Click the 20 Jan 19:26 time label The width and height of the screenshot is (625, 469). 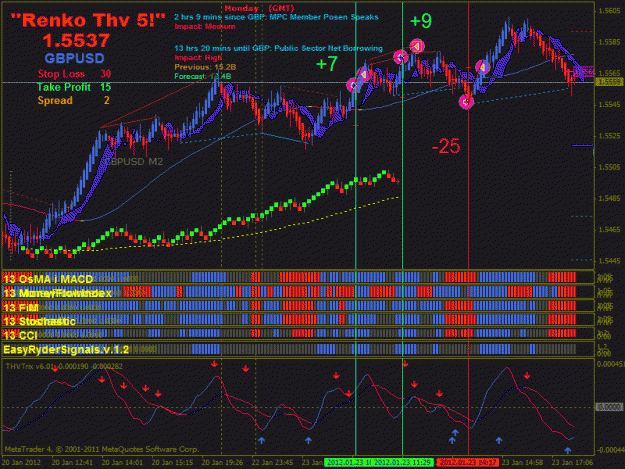point(222,463)
